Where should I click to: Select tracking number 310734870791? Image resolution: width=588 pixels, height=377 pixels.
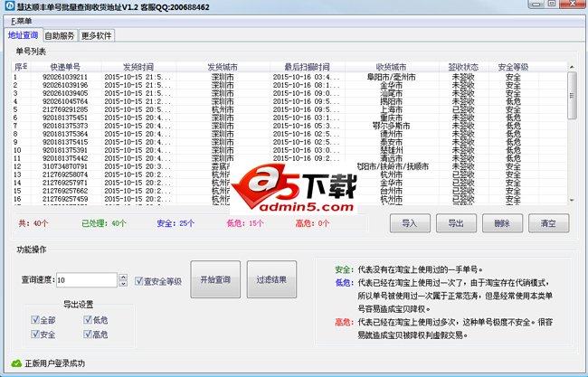click(65, 166)
